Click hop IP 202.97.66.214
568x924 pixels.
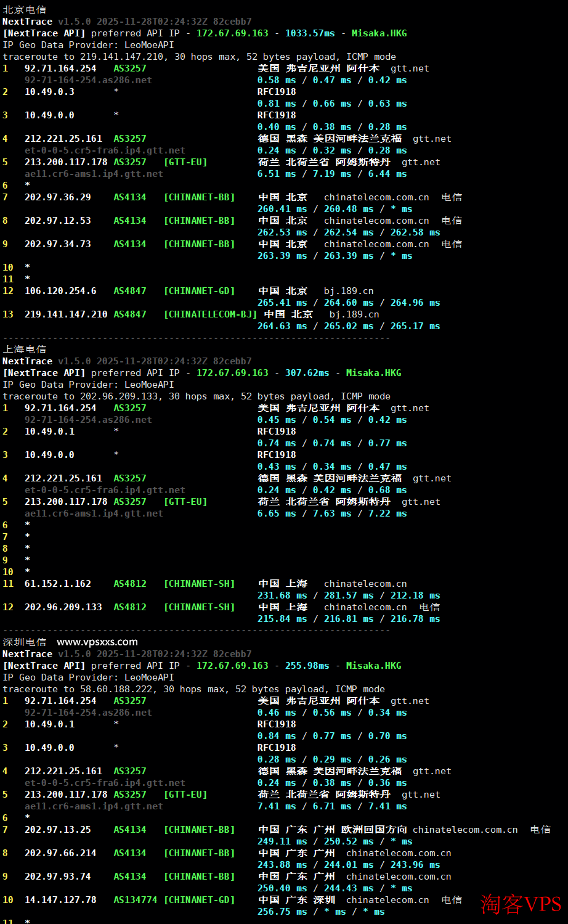[x=60, y=853]
